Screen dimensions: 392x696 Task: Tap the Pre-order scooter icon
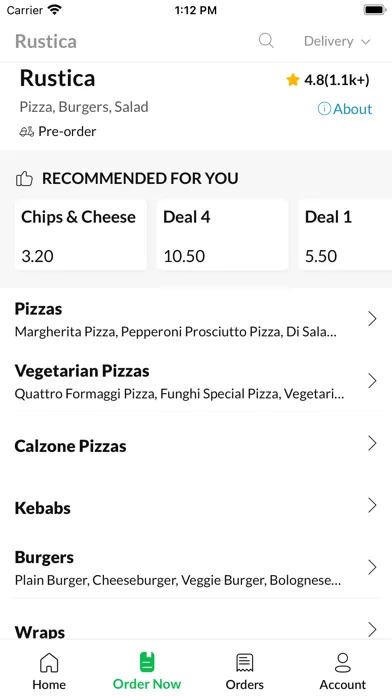27,132
